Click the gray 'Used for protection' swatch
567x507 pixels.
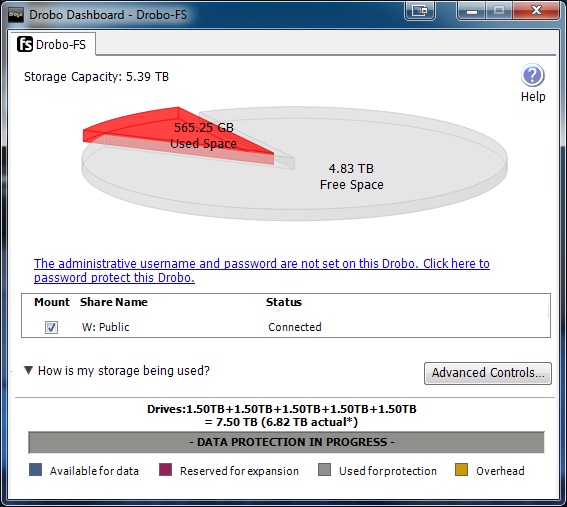click(x=324, y=470)
